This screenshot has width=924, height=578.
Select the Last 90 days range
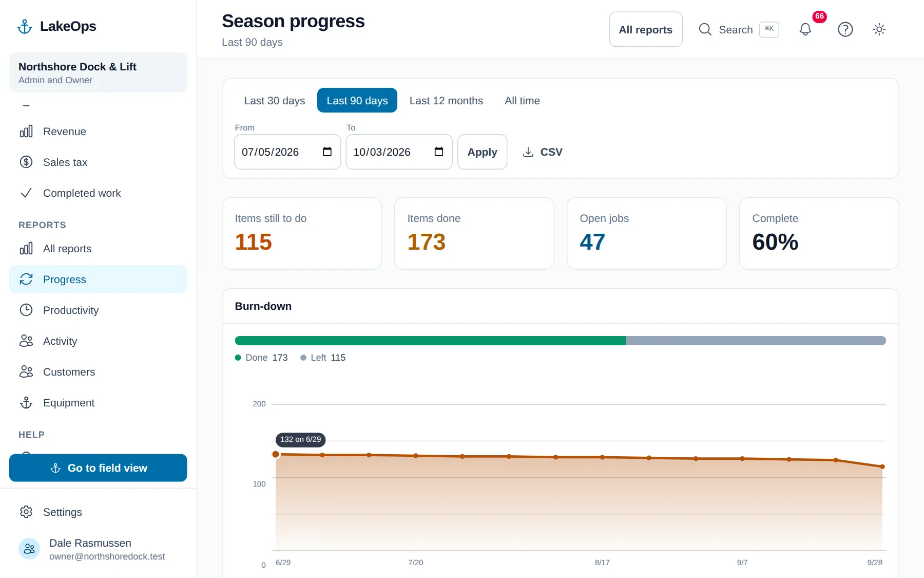tap(357, 101)
